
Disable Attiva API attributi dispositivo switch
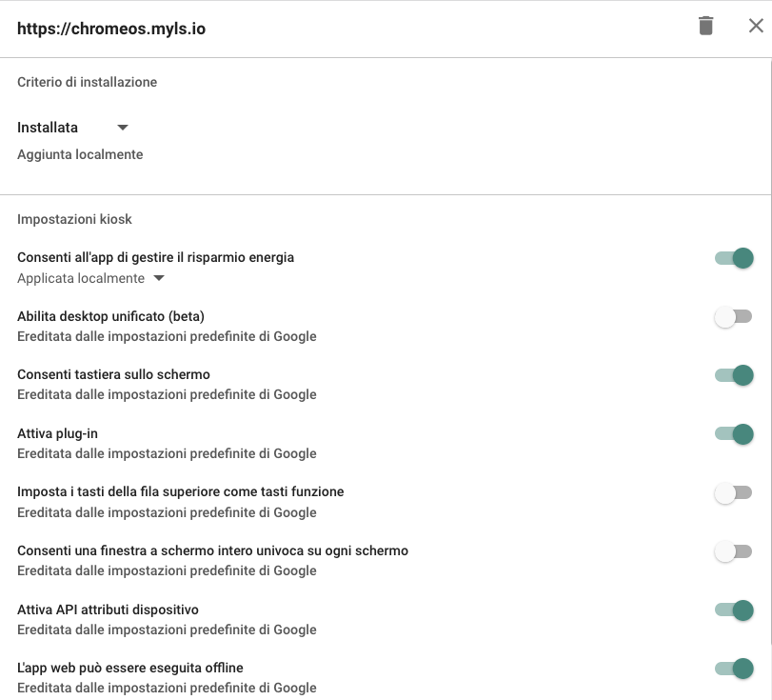734,610
